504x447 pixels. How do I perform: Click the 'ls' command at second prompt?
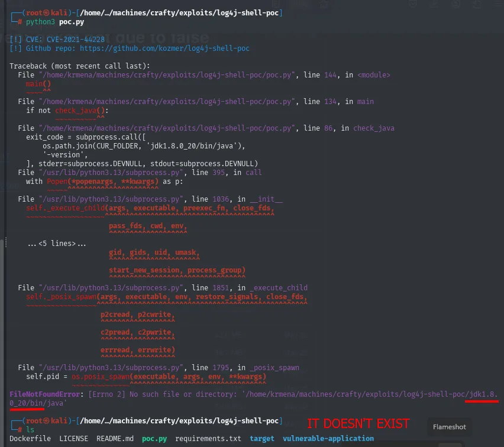point(30,430)
